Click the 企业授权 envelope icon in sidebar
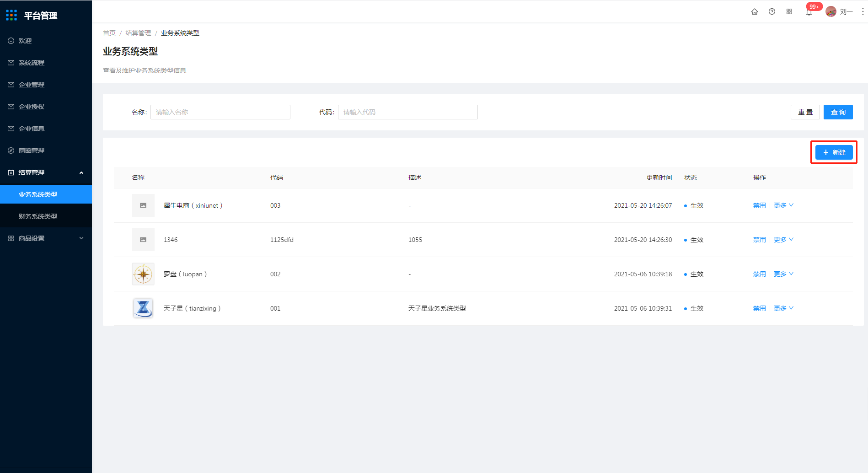This screenshot has width=868, height=473. tap(11, 107)
